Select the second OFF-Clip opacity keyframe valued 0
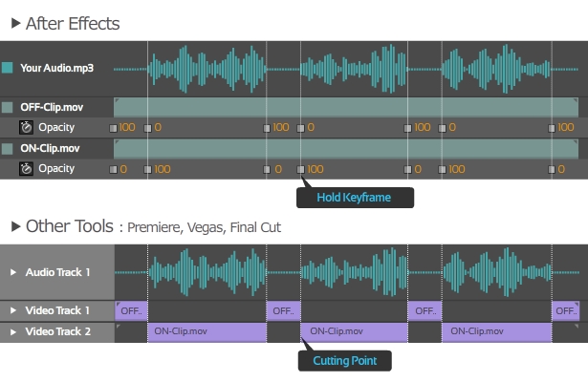Viewport: 588px width, 382px height. tap(301, 129)
